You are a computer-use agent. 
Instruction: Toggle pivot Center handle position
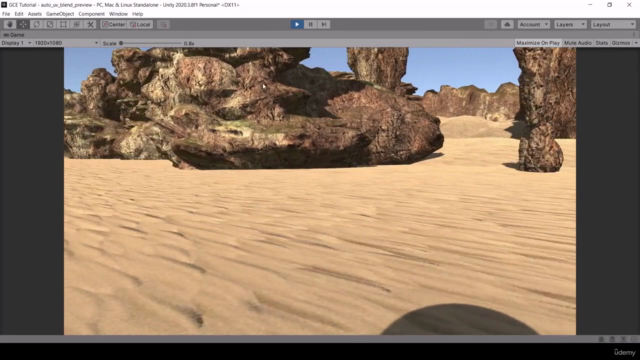(x=113, y=24)
